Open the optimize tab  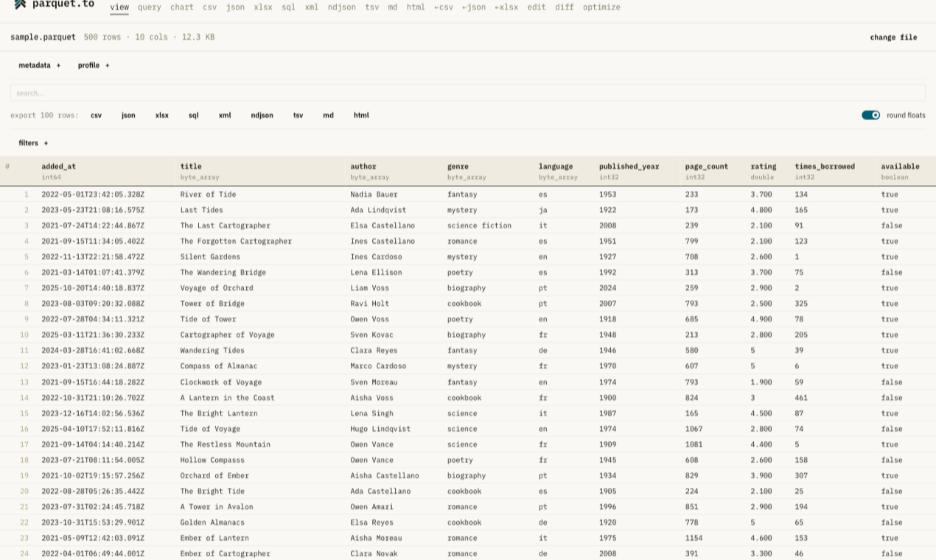click(x=601, y=7)
